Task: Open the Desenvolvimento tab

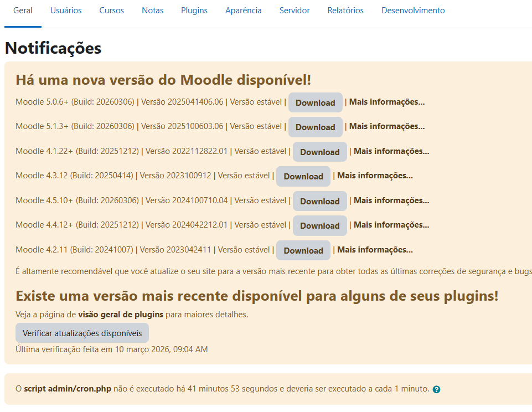Action: pos(413,11)
